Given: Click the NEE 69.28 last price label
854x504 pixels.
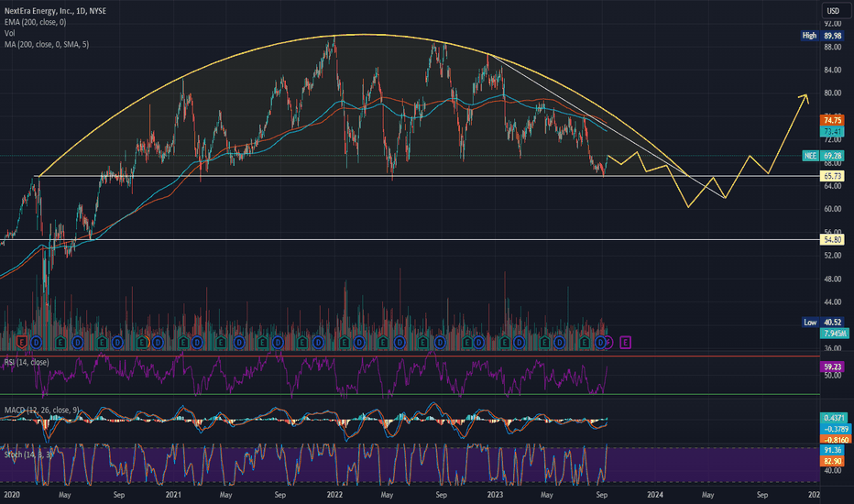Looking at the screenshot, I should [x=823, y=156].
